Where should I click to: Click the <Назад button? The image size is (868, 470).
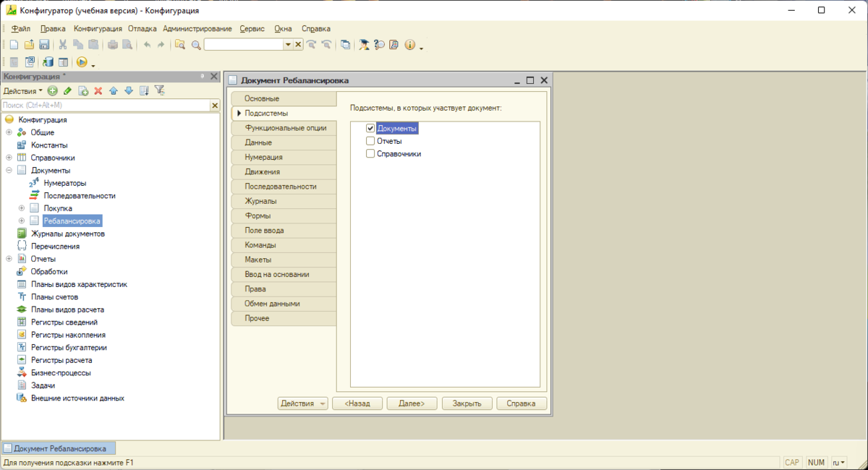pos(357,403)
